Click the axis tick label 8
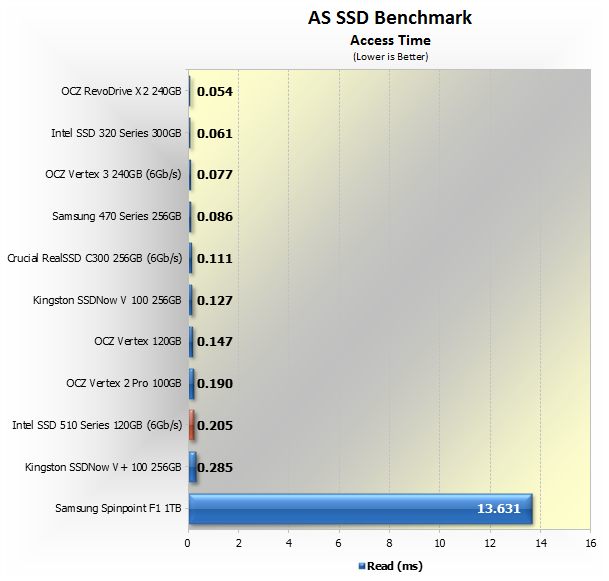 coord(389,543)
